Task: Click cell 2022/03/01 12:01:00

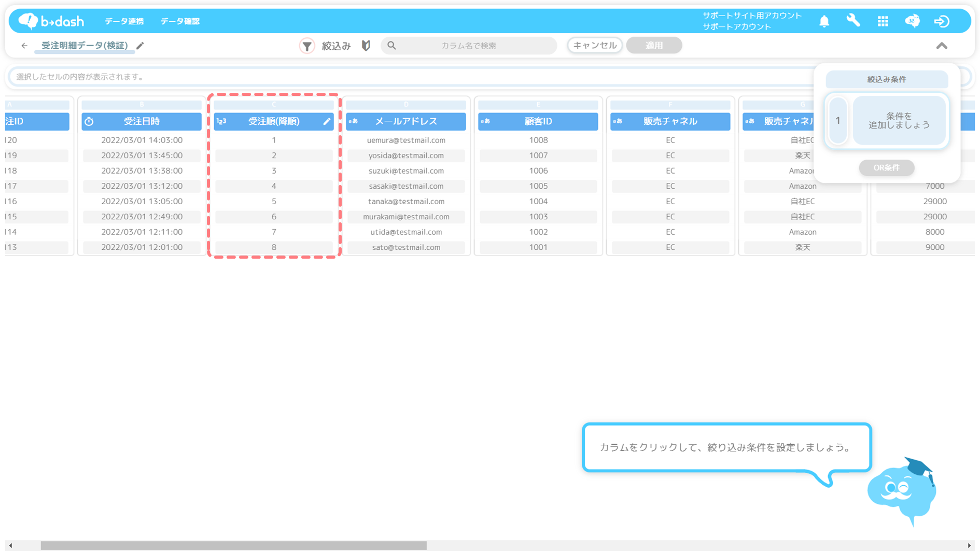Action: (x=142, y=247)
